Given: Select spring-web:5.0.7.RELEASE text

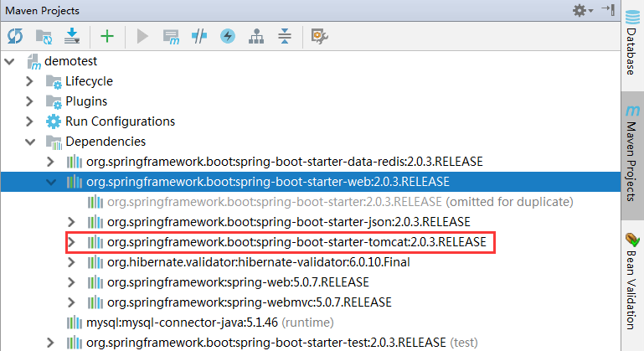Looking at the screenshot, I should [238, 282].
